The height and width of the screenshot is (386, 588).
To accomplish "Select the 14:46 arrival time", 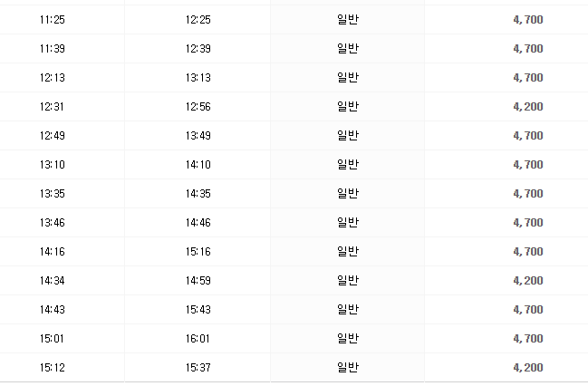I will point(197,222).
